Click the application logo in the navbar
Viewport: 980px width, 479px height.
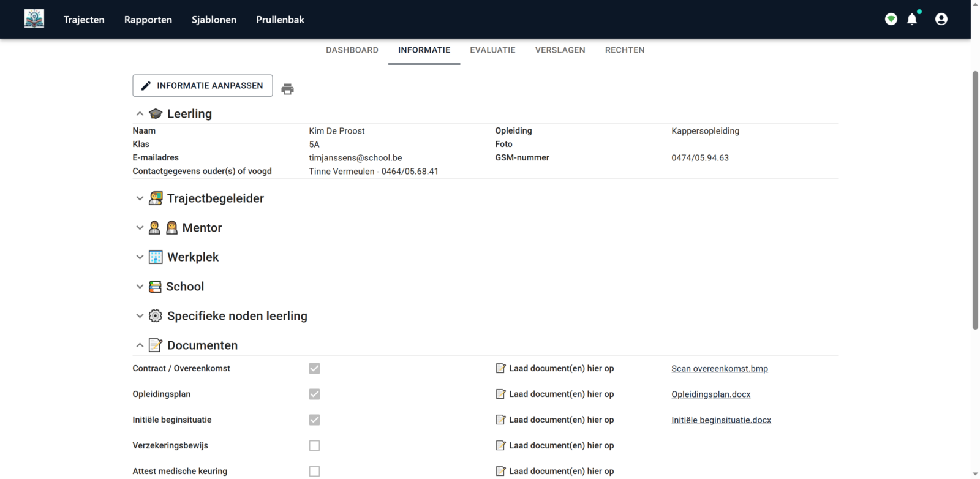point(34,19)
